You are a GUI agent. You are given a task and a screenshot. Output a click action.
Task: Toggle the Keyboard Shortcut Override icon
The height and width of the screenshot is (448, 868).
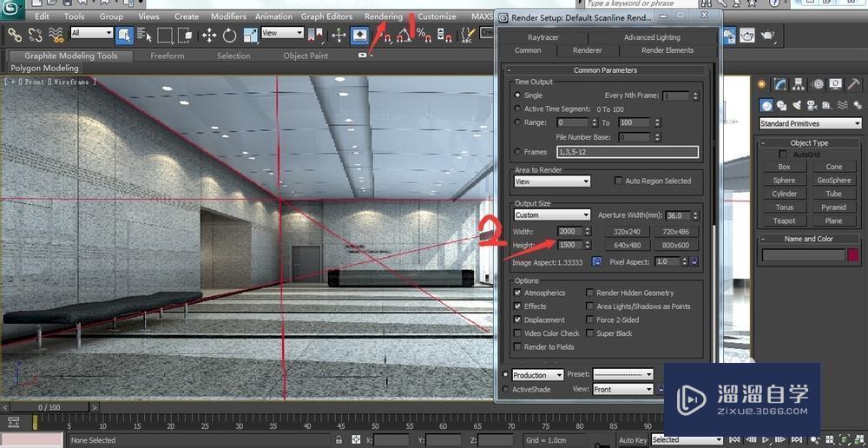click(360, 36)
